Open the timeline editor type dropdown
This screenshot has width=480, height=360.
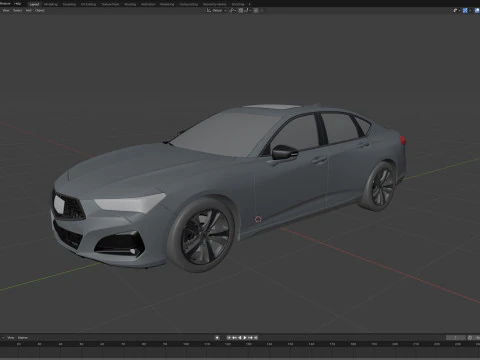pos(3,338)
